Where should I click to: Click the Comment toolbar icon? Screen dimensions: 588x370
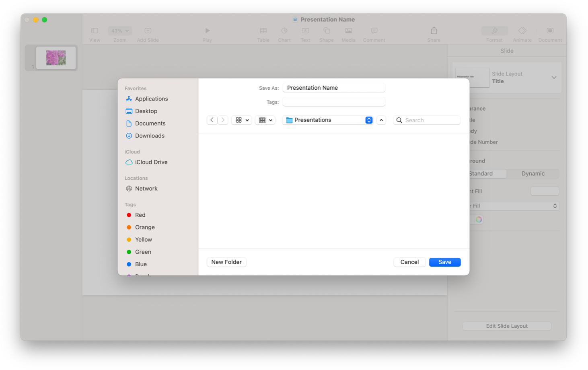coord(374,31)
